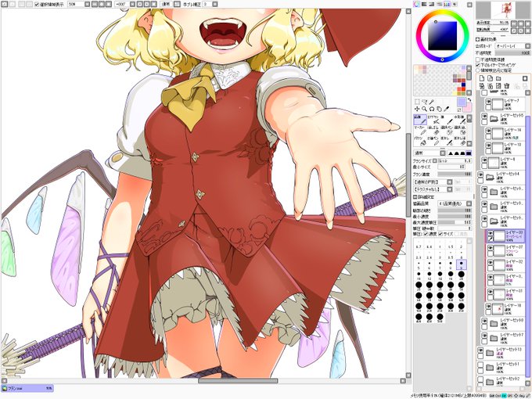Select the Marker (マーカー) tool
The height and width of the screenshot is (399, 532).
(x=420, y=131)
